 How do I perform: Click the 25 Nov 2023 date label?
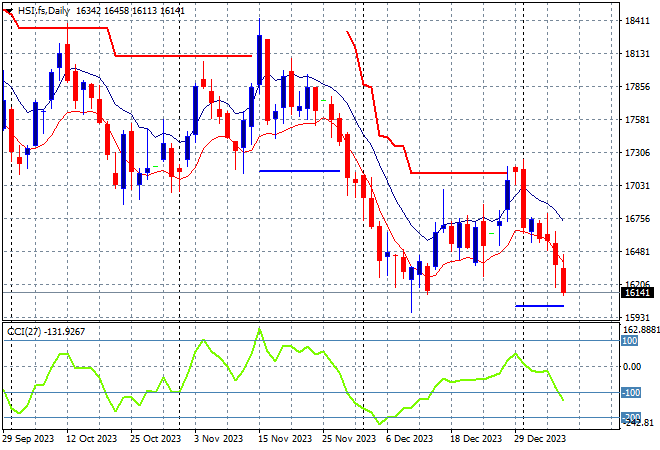[349, 439]
